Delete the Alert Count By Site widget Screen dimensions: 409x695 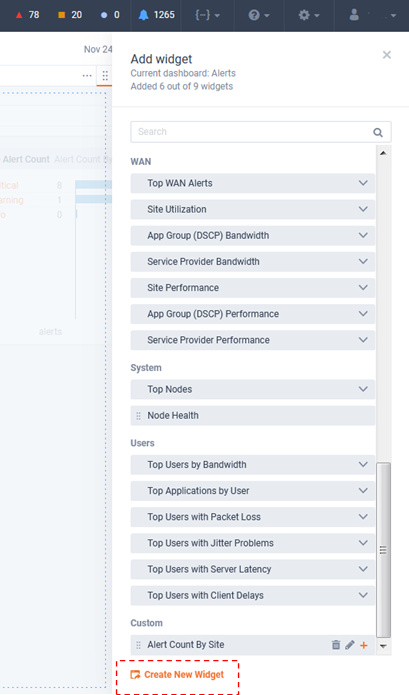coord(336,645)
